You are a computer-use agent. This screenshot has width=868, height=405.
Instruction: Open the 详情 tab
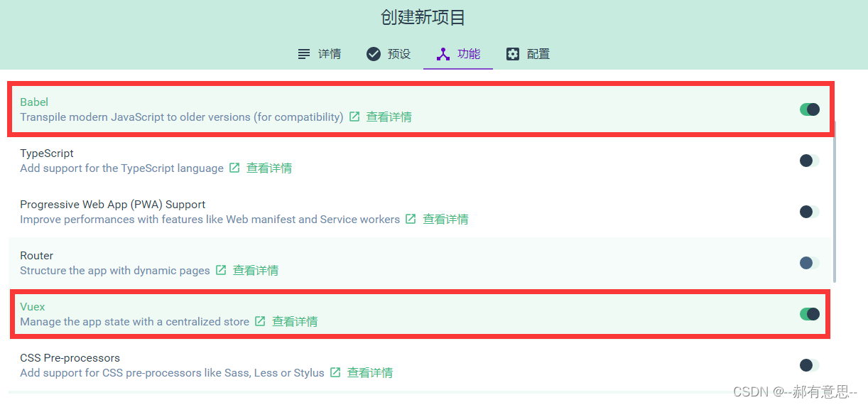click(319, 54)
